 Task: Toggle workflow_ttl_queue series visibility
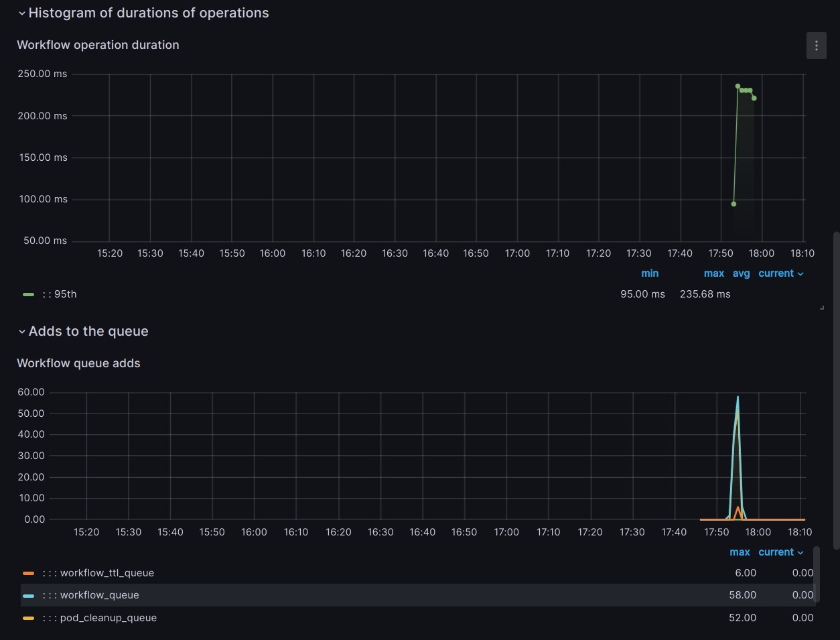pyautogui.click(x=98, y=573)
